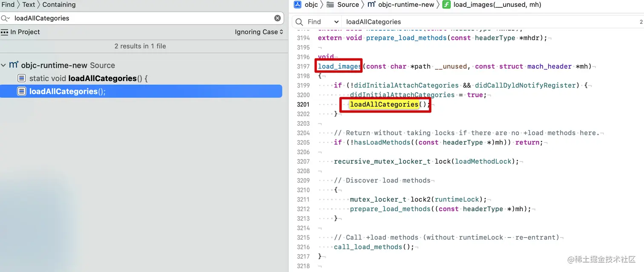Open the Text breadcrumb option

coord(29,5)
